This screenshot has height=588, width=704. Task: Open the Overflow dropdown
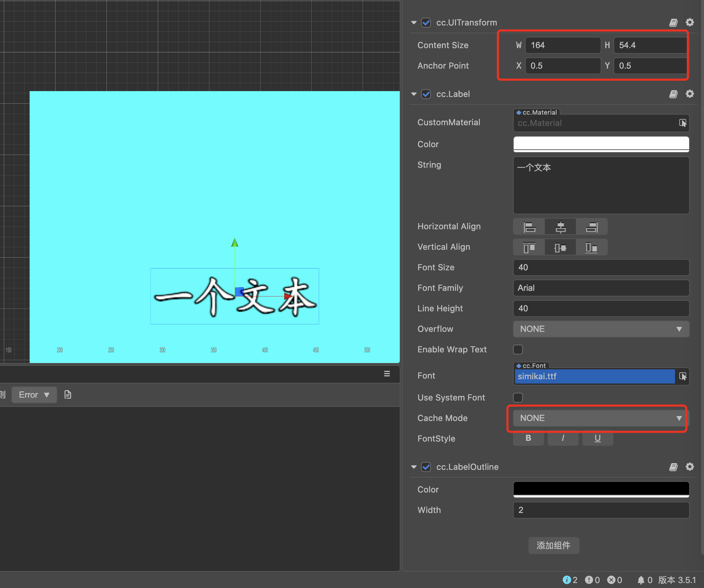pyautogui.click(x=601, y=329)
